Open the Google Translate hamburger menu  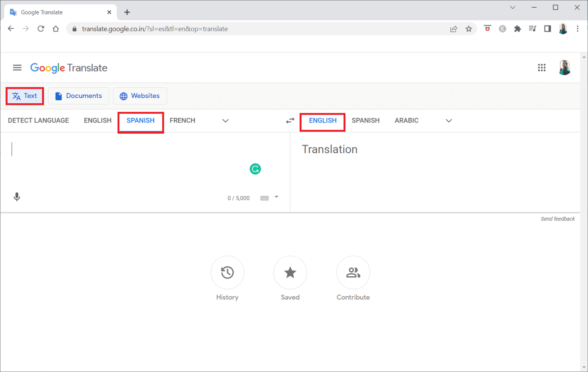(17, 67)
